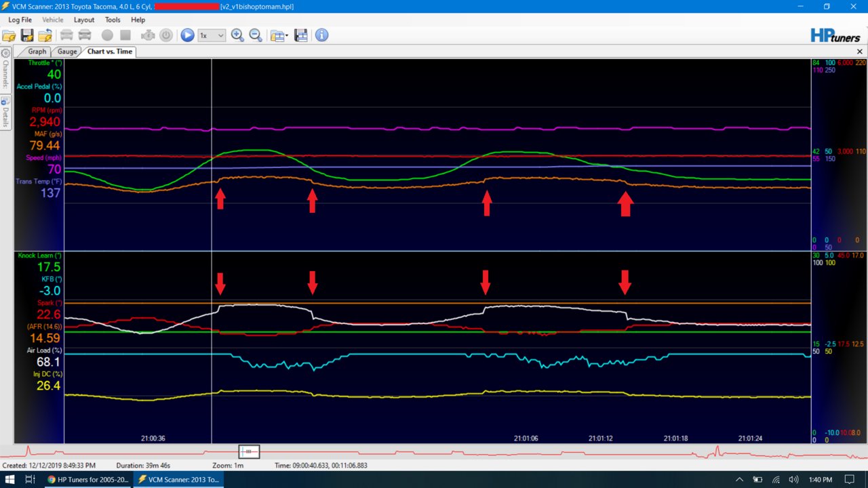Save the log with floppy disk icon
The image size is (868, 488).
27,35
